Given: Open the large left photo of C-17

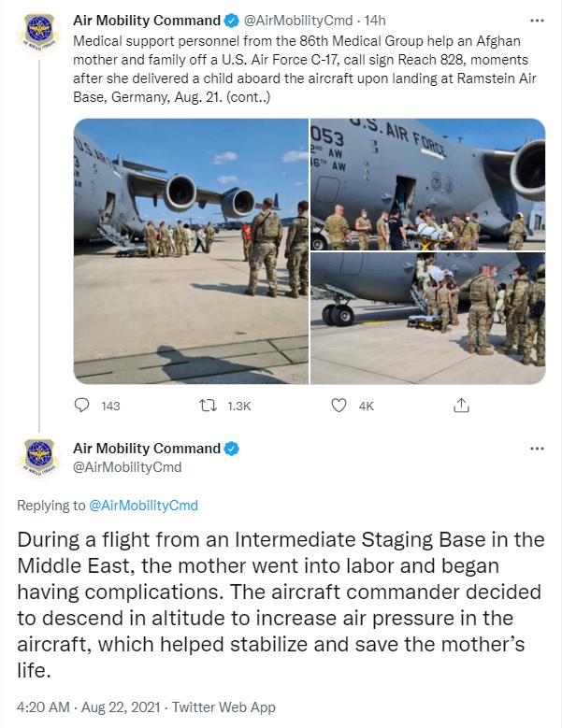Looking at the screenshot, I should (x=191, y=251).
